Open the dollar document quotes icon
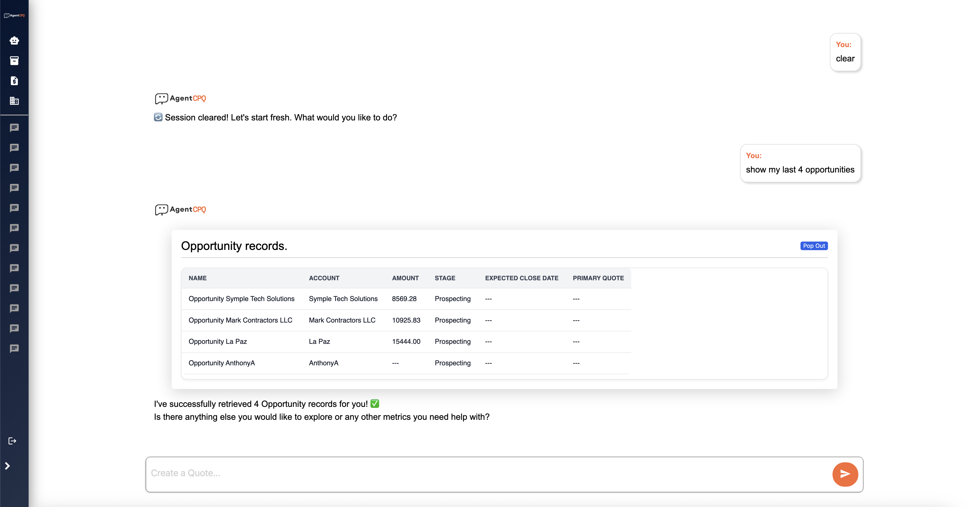Image resolution: width=980 pixels, height=507 pixels. [14, 81]
